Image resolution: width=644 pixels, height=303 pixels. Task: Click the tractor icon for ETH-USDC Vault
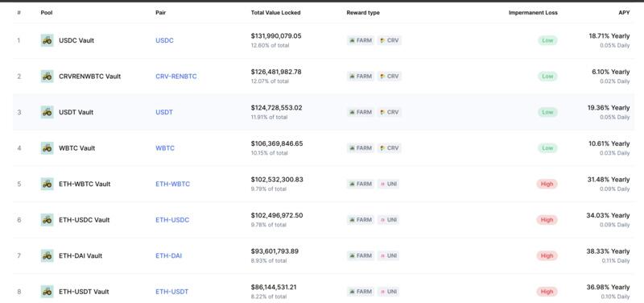(47, 219)
